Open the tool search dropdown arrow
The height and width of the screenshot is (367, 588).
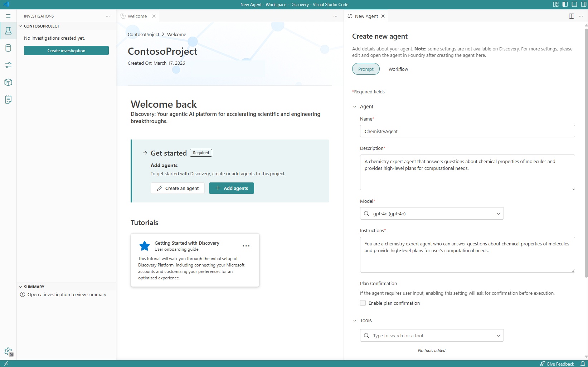pos(499,336)
